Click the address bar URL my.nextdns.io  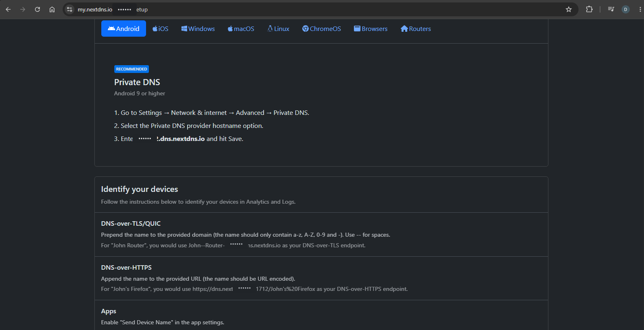point(95,9)
